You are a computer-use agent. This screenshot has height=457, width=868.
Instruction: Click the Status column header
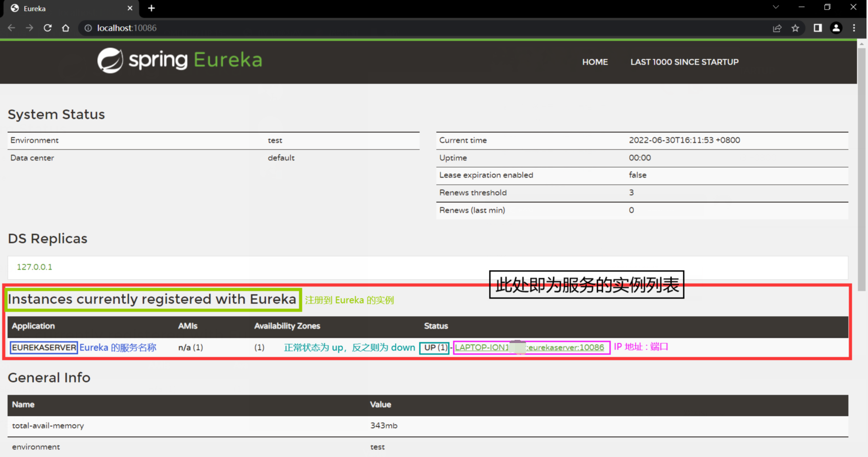pos(436,326)
